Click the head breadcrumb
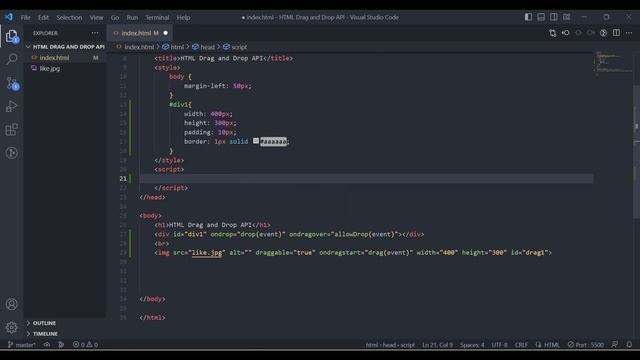Viewport: 640px width, 360px height. pos(207,47)
